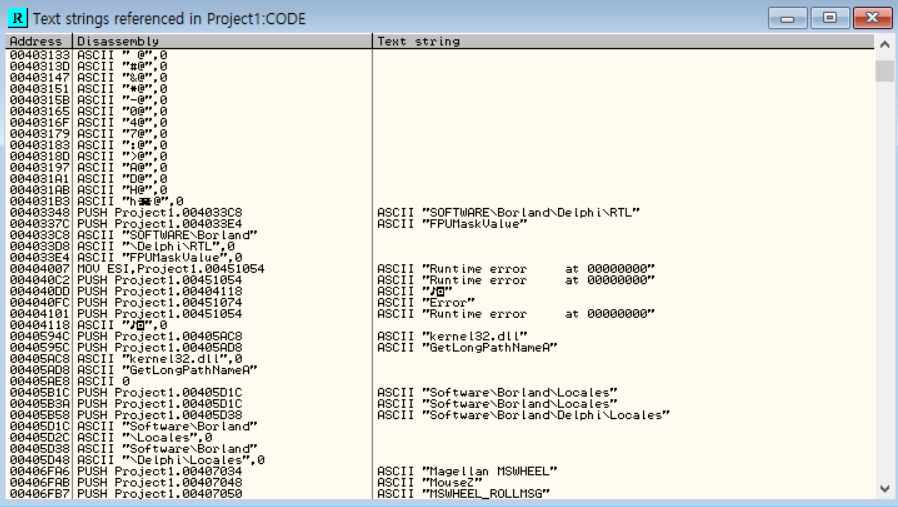Select "Software\Borland\Delphi\Locales" text string
Screen dimensions: 898x507
tap(523, 415)
